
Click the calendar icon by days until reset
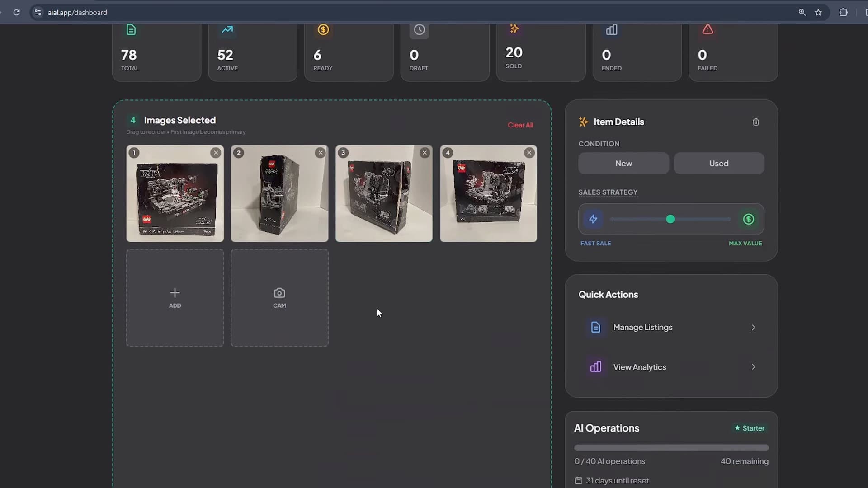tap(578, 481)
